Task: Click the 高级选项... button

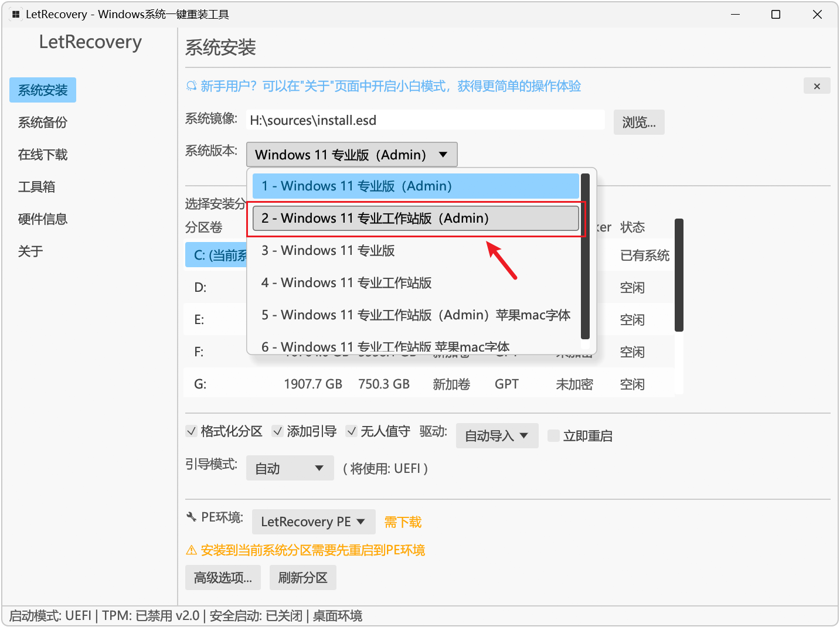Action: tap(223, 578)
